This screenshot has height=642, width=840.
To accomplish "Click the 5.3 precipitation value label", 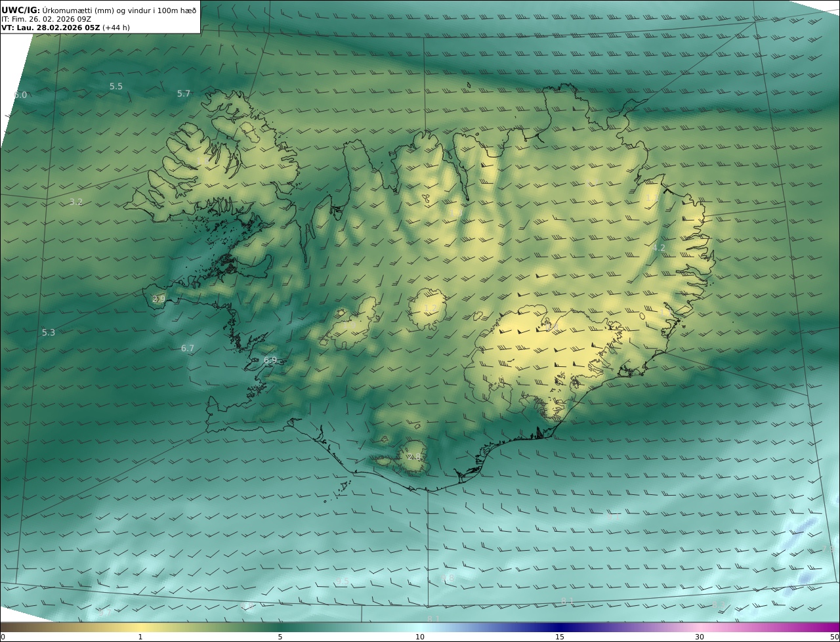I will (x=49, y=333).
